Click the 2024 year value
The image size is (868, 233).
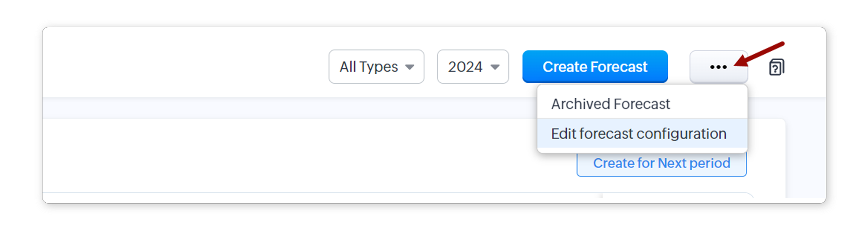[x=465, y=67]
